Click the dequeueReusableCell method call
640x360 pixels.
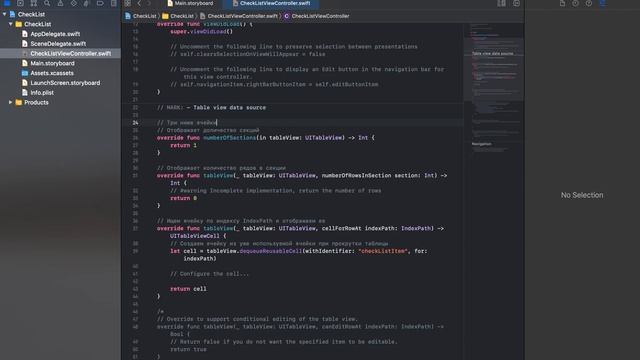(270, 251)
